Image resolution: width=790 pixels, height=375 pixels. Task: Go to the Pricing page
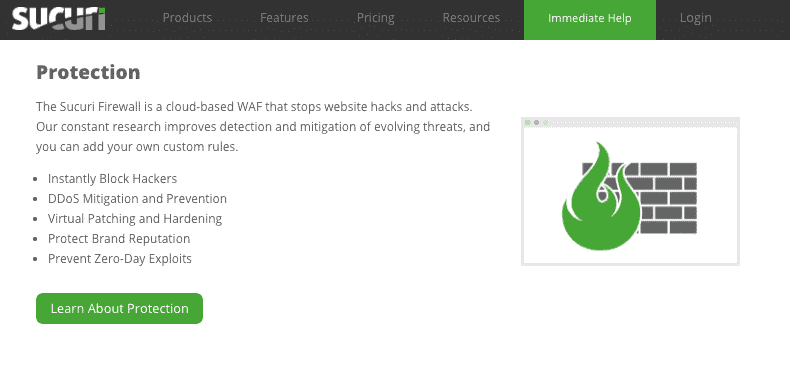[375, 18]
